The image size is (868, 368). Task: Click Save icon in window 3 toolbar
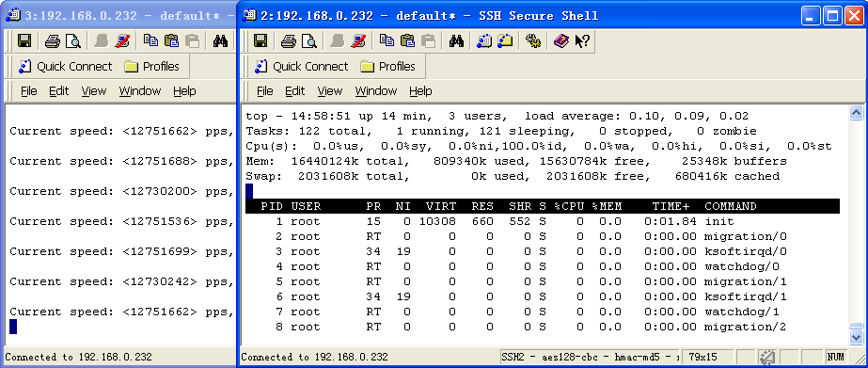pos(24,40)
